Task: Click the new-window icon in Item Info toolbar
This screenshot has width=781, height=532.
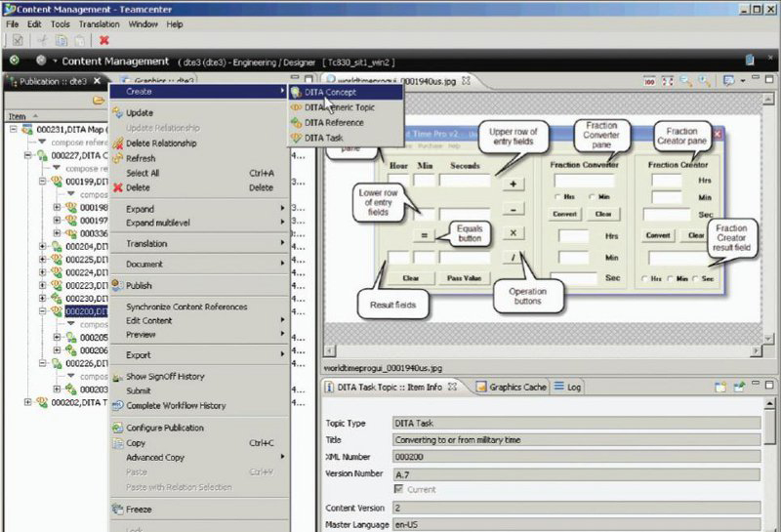Action: click(720, 388)
